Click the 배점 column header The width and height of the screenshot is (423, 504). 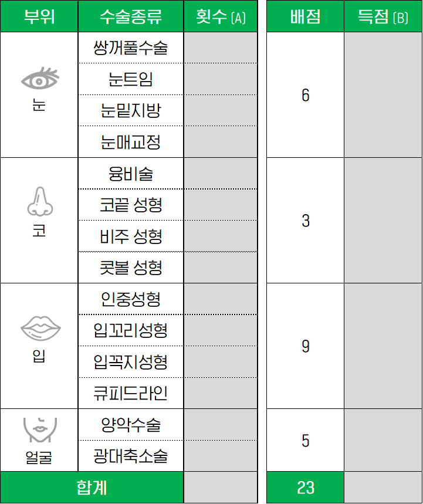pos(305,16)
